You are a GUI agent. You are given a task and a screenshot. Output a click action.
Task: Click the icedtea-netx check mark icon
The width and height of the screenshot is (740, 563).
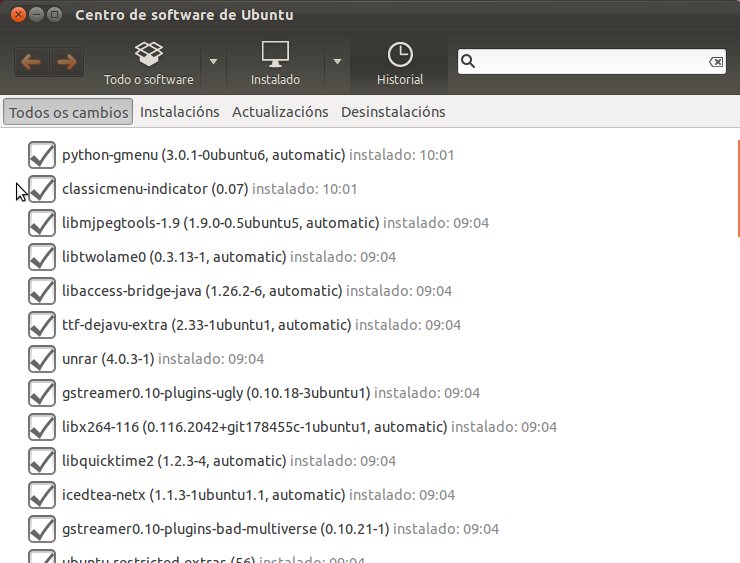(x=42, y=495)
